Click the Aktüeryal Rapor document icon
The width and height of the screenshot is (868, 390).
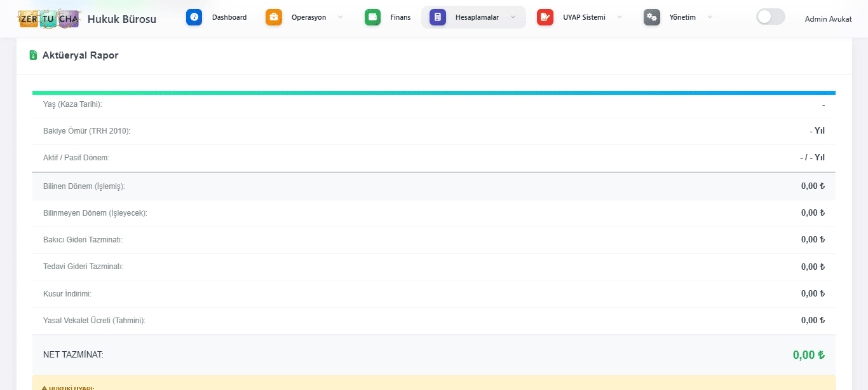[34, 55]
